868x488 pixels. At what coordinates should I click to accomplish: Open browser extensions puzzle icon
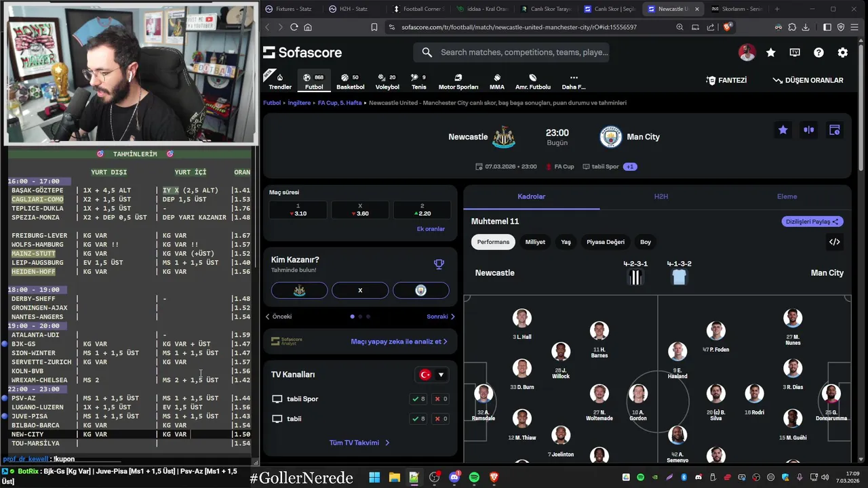(x=792, y=27)
